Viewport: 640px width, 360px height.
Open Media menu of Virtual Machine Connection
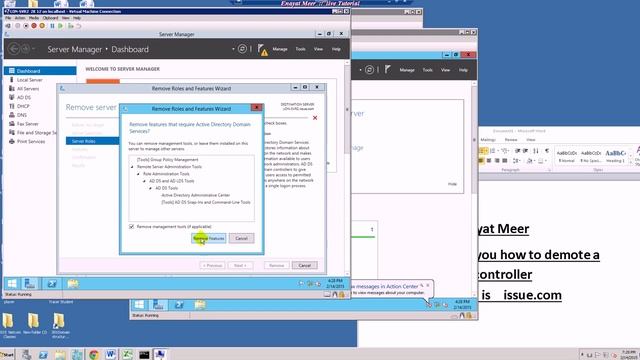pos(34,18)
